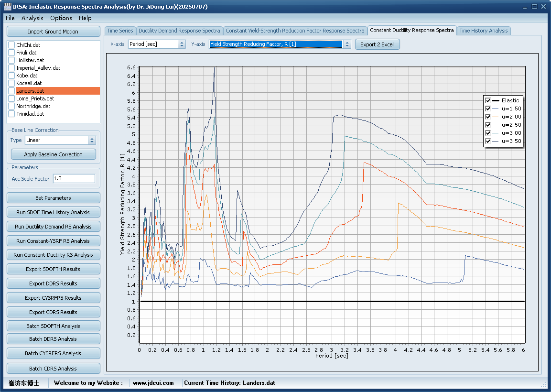The image size is (551, 392).
Task: Open the Analysis menu
Action: [32, 18]
